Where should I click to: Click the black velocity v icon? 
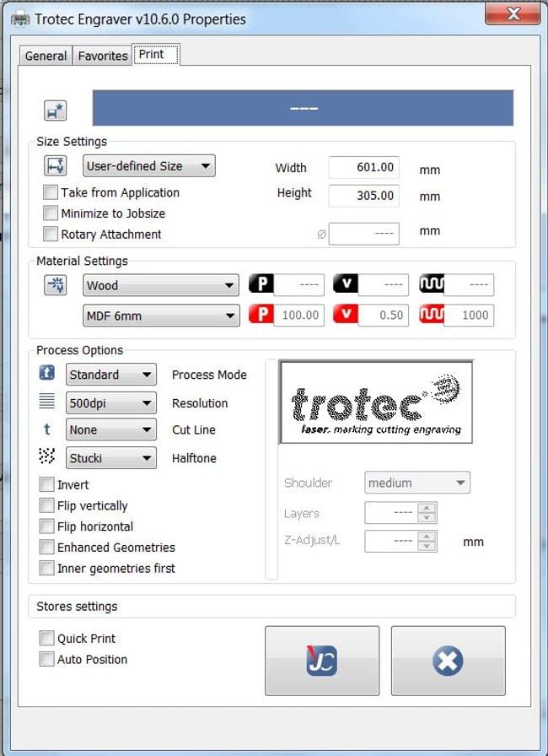346,284
